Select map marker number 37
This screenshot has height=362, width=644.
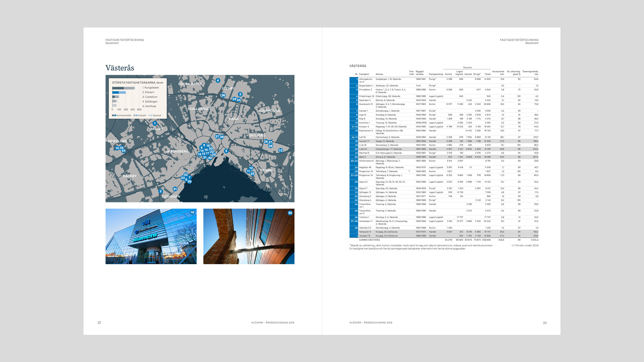pos(217,136)
